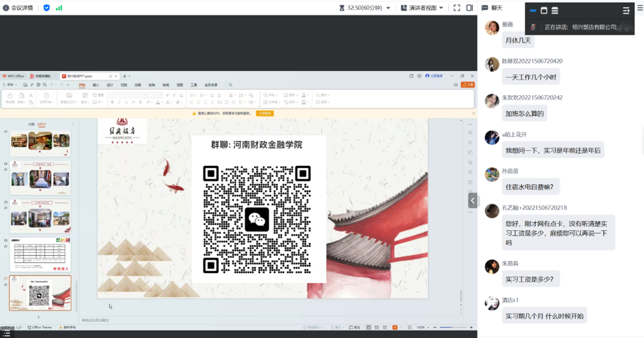Dismiss the WPS login notification bar
The width and height of the screenshot is (644, 338).
point(473,113)
